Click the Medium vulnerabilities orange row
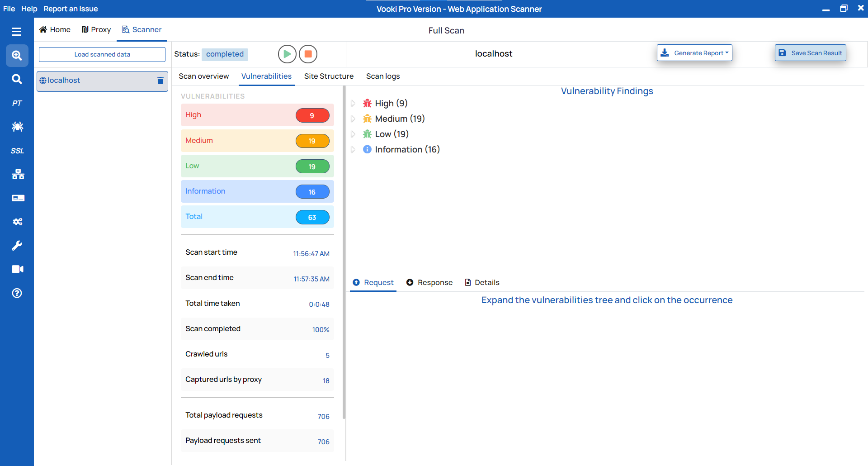Screen dimensions: 868x466 coord(257,141)
